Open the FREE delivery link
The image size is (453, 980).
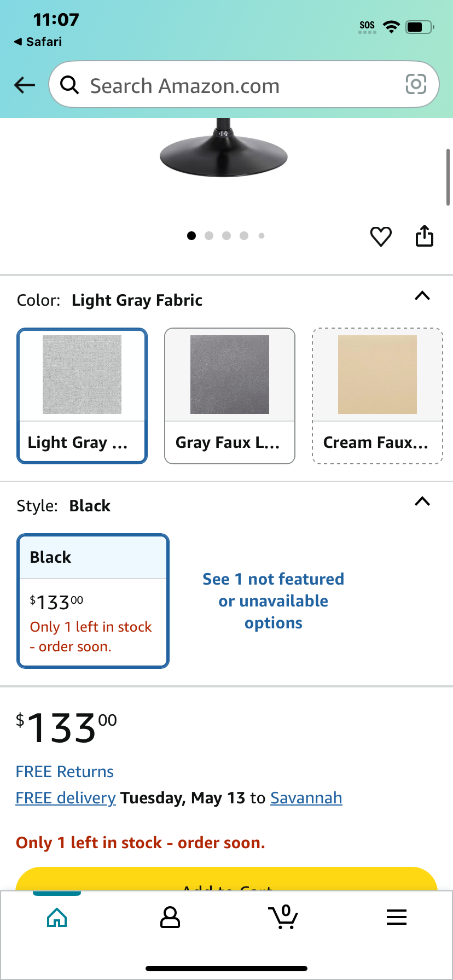[x=66, y=798]
